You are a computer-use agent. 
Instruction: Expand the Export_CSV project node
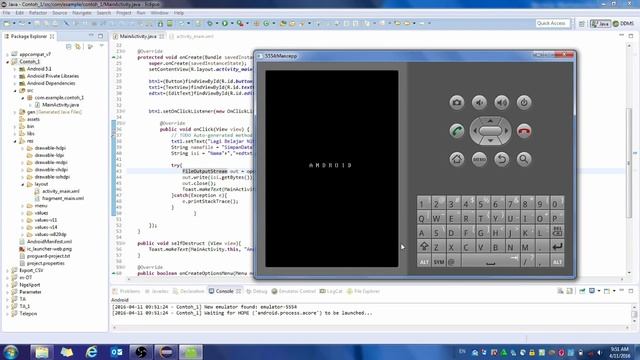pyautogui.click(x=8, y=271)
